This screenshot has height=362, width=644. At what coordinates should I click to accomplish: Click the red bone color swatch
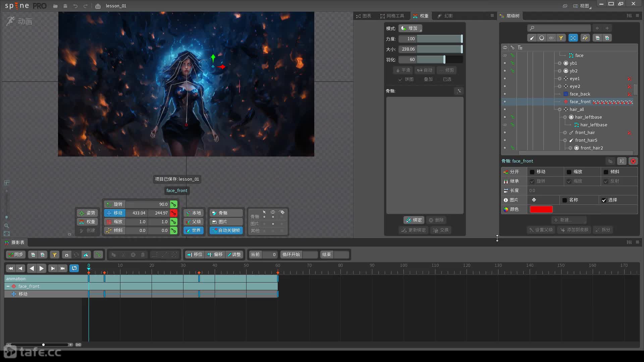541,209
